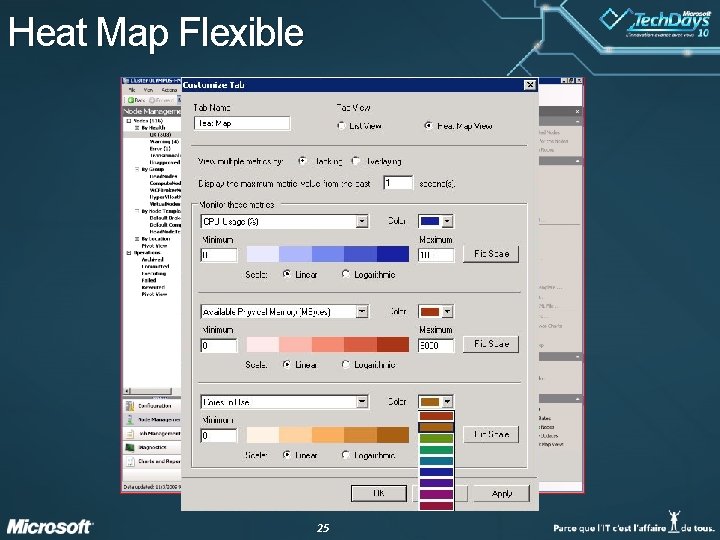Click the Available Memory Maximum field
This screenshot has height=540, width=720.
[x=436, y=345]
